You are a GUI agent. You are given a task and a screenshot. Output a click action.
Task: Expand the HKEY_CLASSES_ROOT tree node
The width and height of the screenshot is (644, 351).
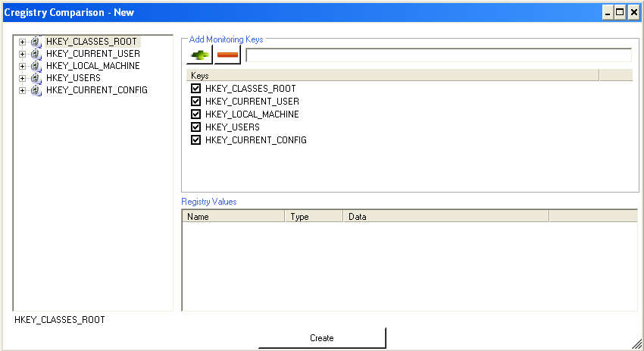22,42
